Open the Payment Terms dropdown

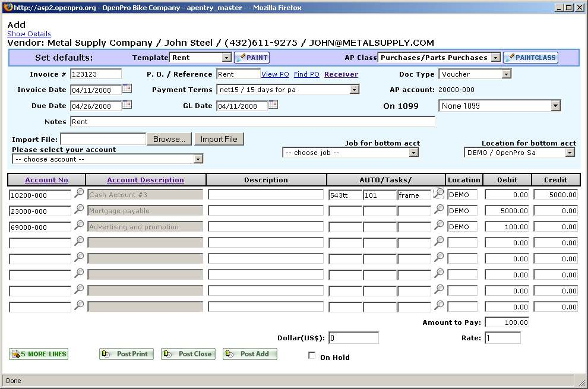(354, 90)
